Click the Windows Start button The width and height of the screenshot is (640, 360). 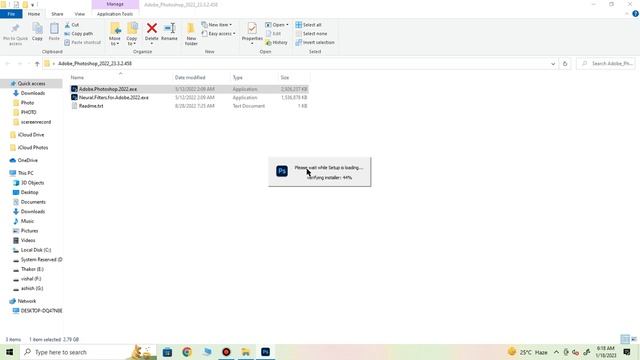pos(9,352)
